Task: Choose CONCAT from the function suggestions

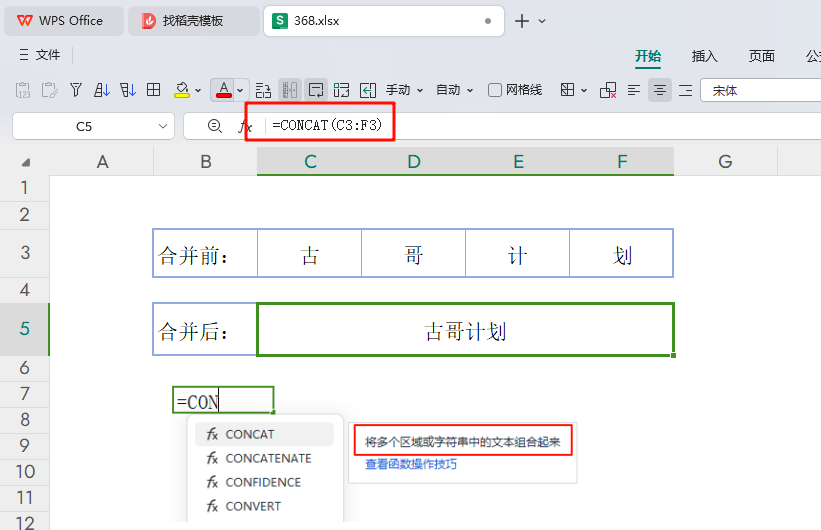Action: pos(264,434)
